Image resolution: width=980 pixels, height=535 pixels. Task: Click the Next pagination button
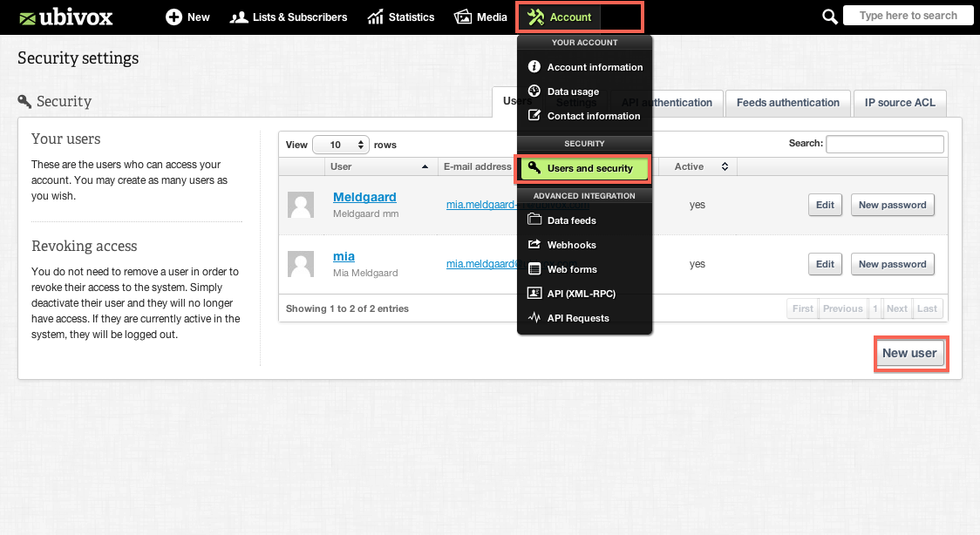tap(897, 308)
